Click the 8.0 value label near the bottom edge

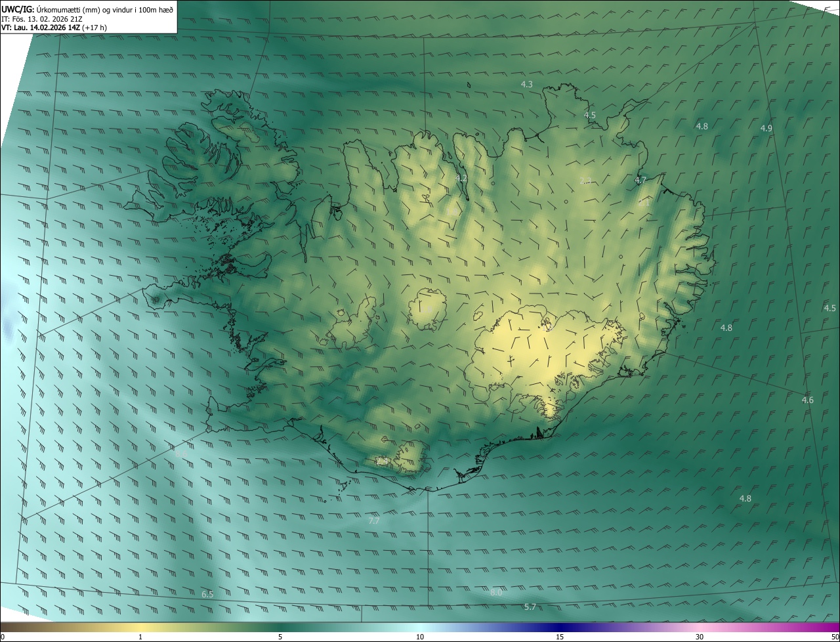[496, 592]
